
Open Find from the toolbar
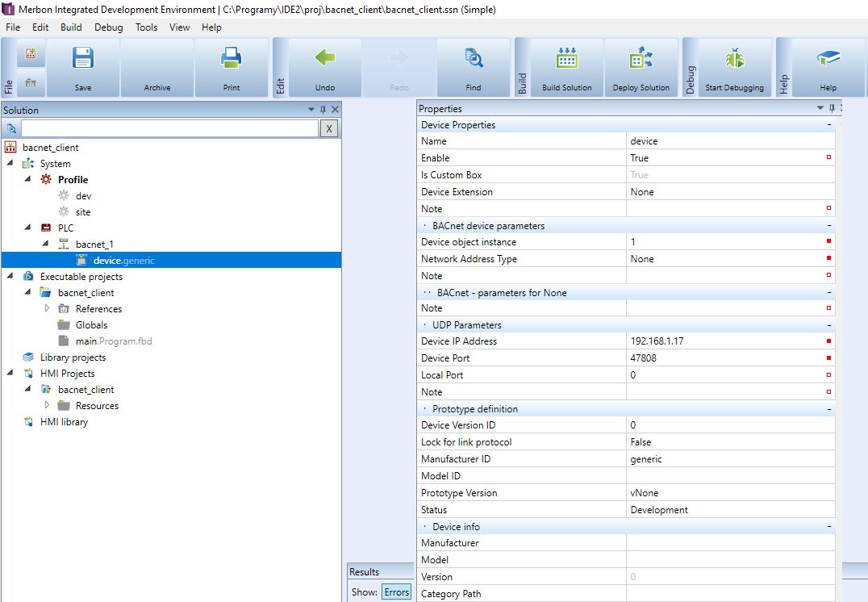pyautogui.click(x=474, y=60)
